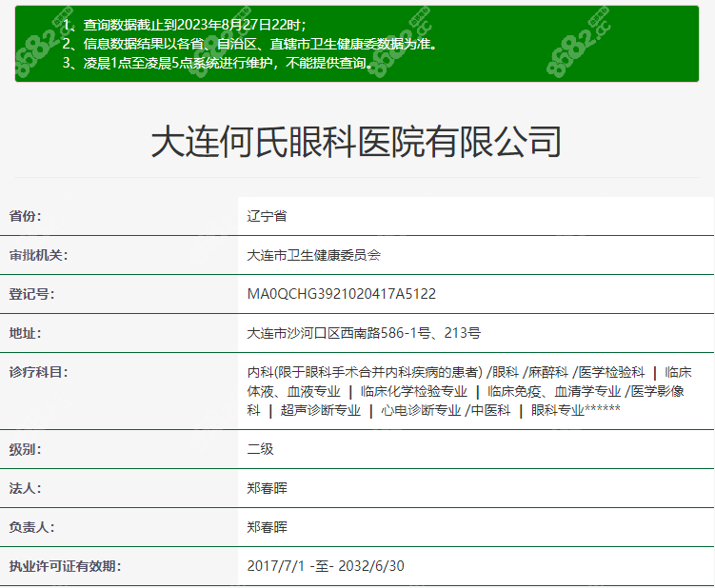Screen dimensions: 715x588
Task: Click registration number MA0QCHG3921020417A5122
Action: 342,294
